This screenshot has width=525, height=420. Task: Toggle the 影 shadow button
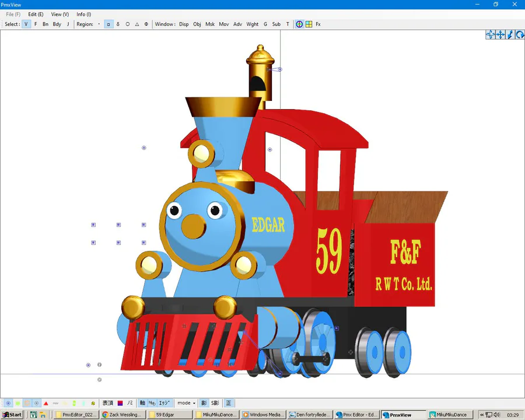(204, 403)
